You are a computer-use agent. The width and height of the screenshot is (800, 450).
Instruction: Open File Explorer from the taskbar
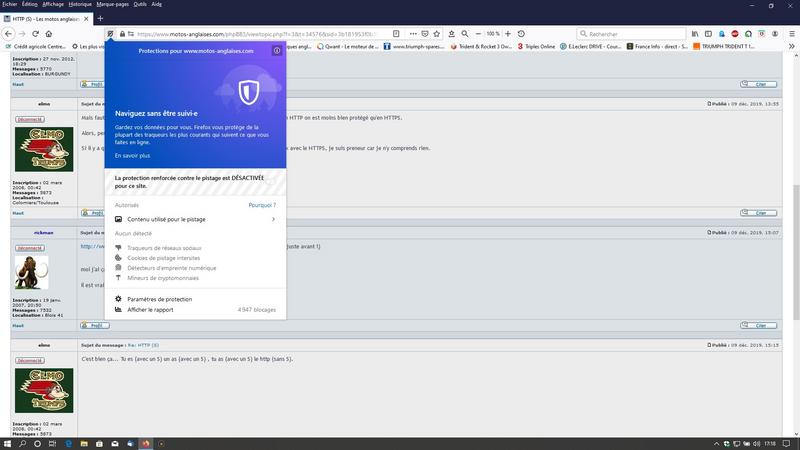(x=84, y=444)
